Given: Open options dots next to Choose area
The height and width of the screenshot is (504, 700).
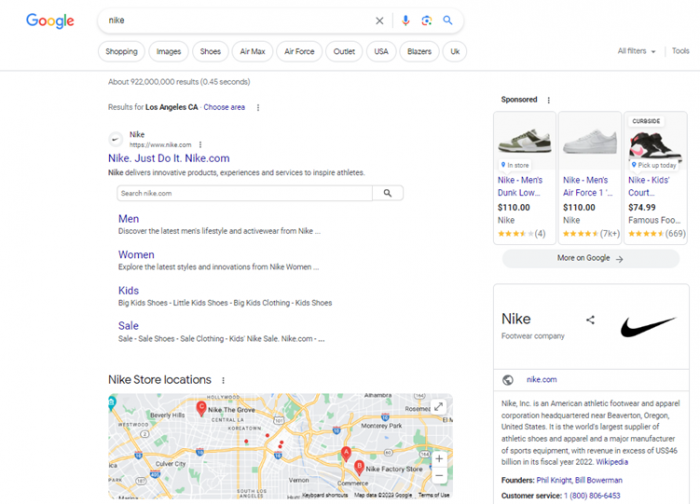Looking at the screenshot, I should point(258,108).
